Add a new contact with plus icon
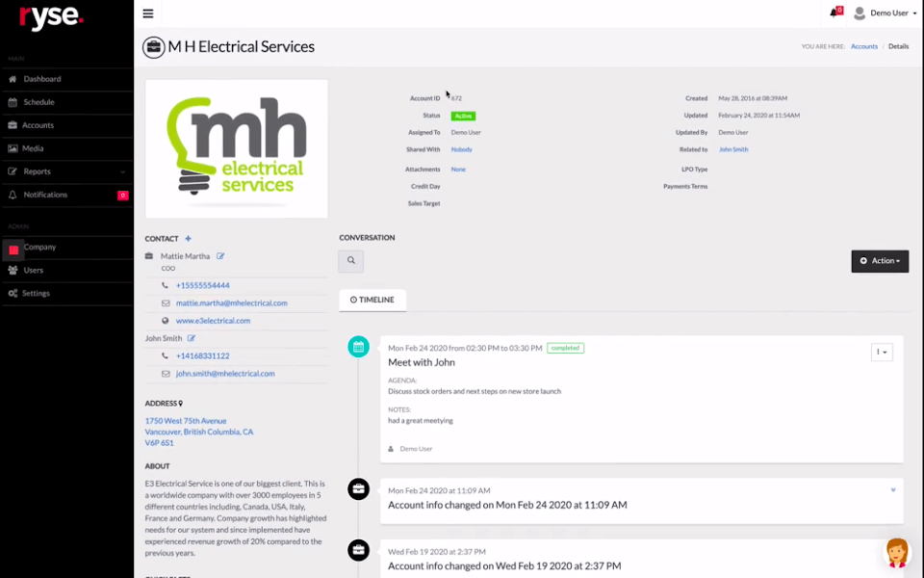 coord(188,238)
